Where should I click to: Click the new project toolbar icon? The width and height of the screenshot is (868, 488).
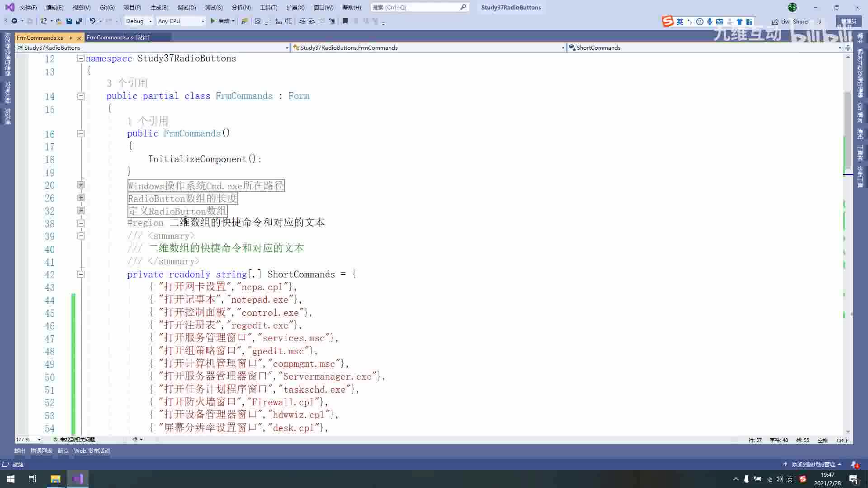pyautogui.click(x=44, y=21)
